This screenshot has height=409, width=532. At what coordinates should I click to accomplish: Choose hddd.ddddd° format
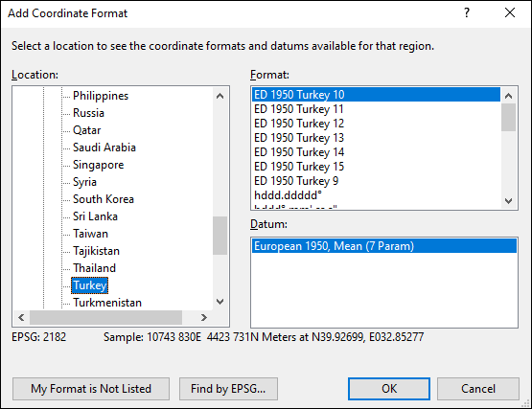(x=376, y=195)
